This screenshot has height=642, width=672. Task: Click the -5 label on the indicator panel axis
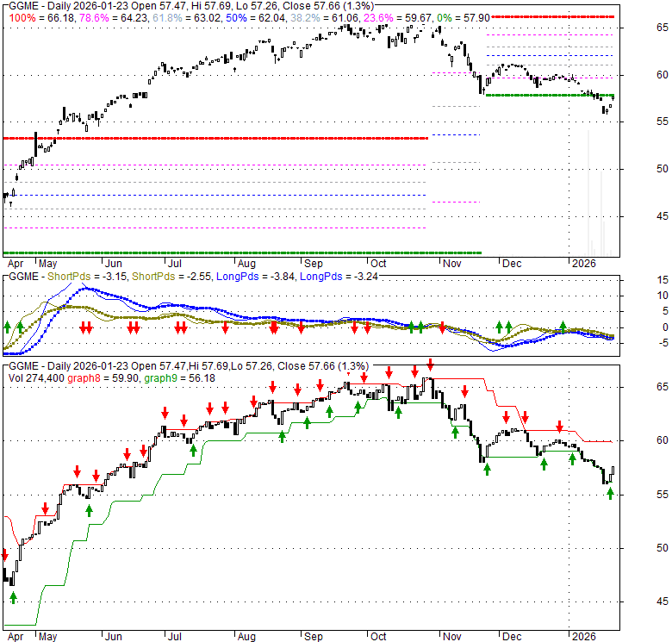[663, 343]
